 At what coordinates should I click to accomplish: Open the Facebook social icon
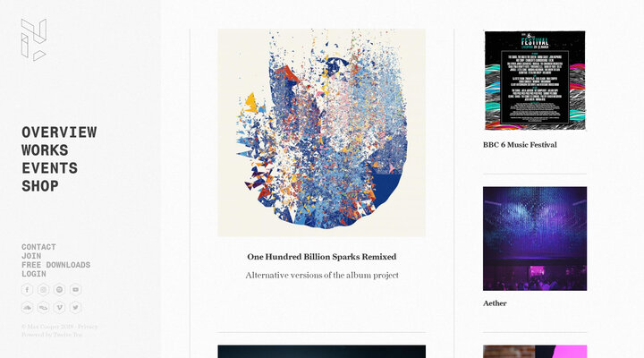tap(27, 290)
